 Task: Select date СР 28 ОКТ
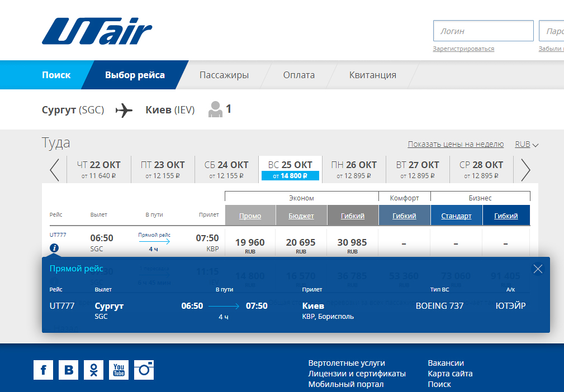[481, 170]
